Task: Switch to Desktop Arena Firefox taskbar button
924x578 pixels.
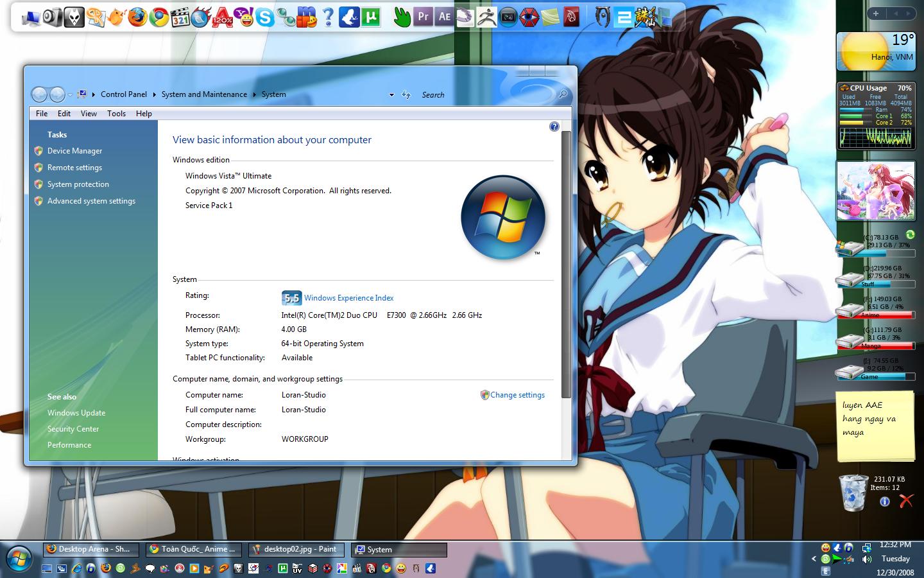Action: coord(90,550)
